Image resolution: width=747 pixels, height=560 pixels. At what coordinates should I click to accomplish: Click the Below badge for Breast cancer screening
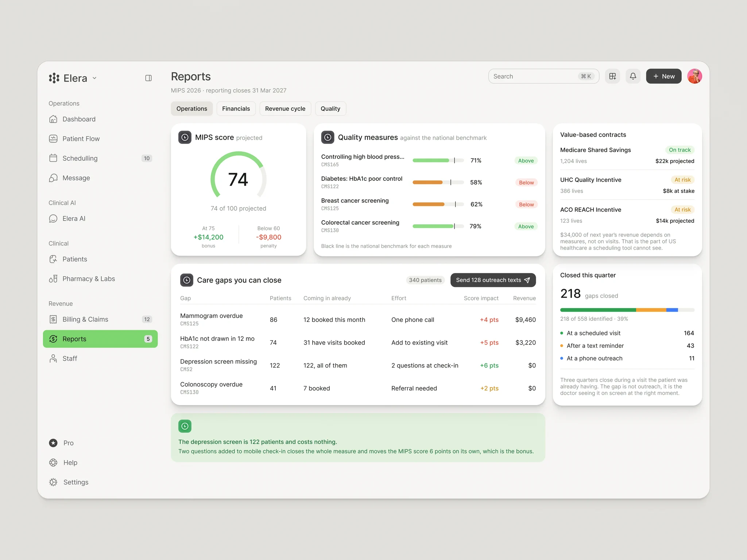[x=526, y=205]
